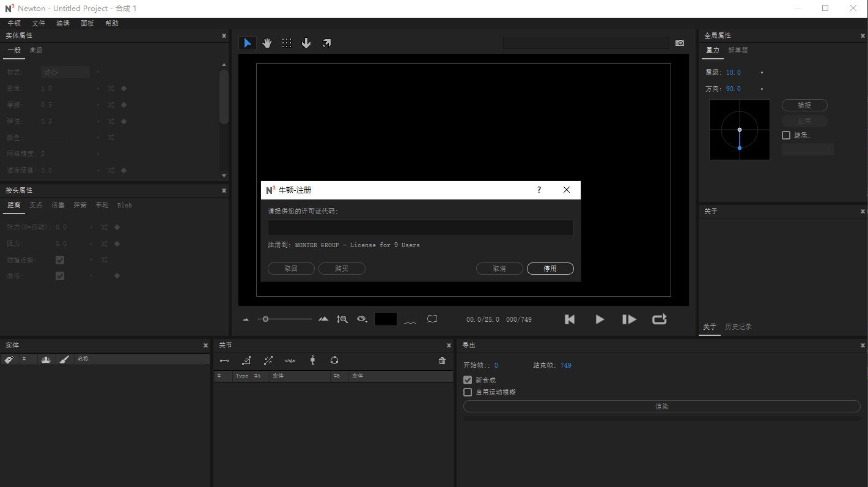Screen dimensions: 868x487
Task: Select the hand pan tool
Action: point(267,43)
